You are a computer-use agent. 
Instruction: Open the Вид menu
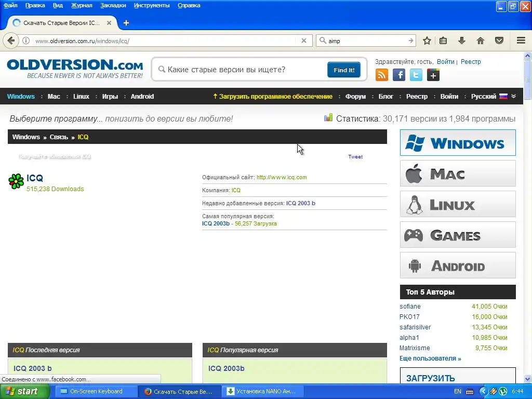58,5
